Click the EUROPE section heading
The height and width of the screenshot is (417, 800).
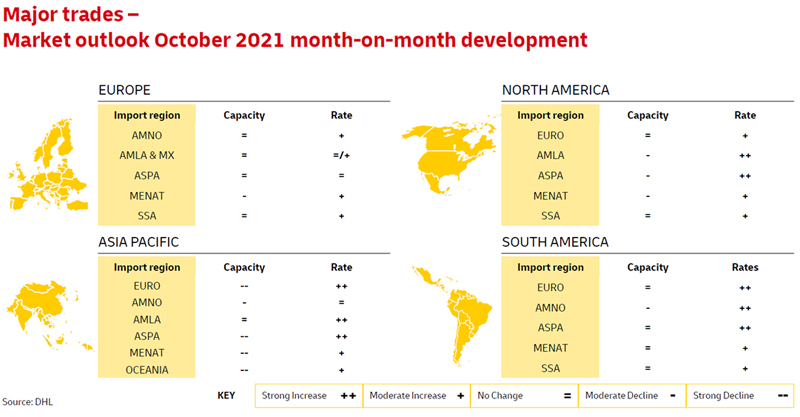[x=125, y=91]
